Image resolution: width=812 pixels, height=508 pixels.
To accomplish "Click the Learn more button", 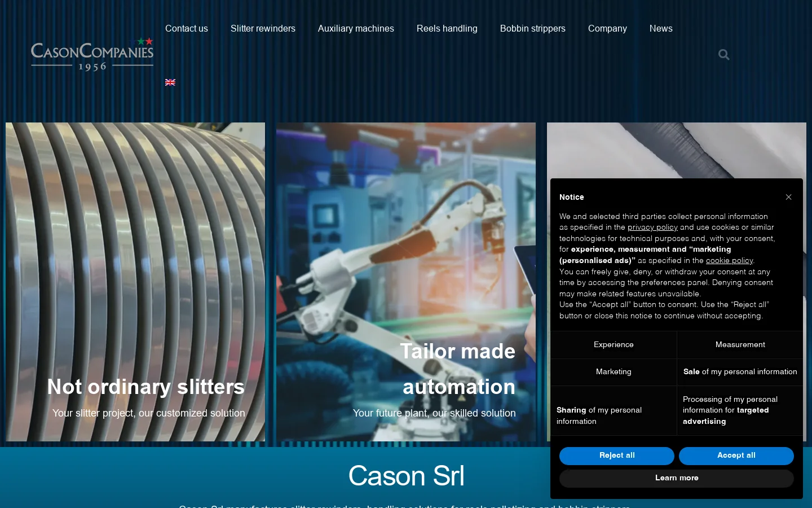I will pos(677,478).
